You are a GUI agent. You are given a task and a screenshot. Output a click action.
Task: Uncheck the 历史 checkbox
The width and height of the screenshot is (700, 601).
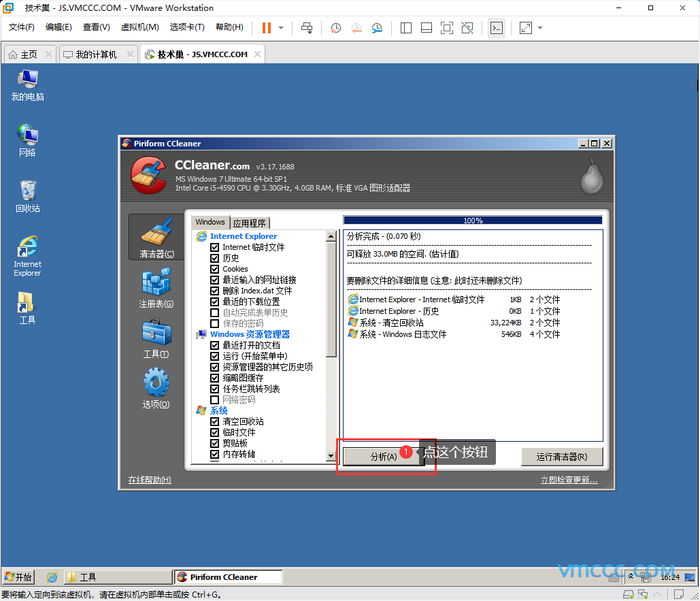tap(215, 258)
